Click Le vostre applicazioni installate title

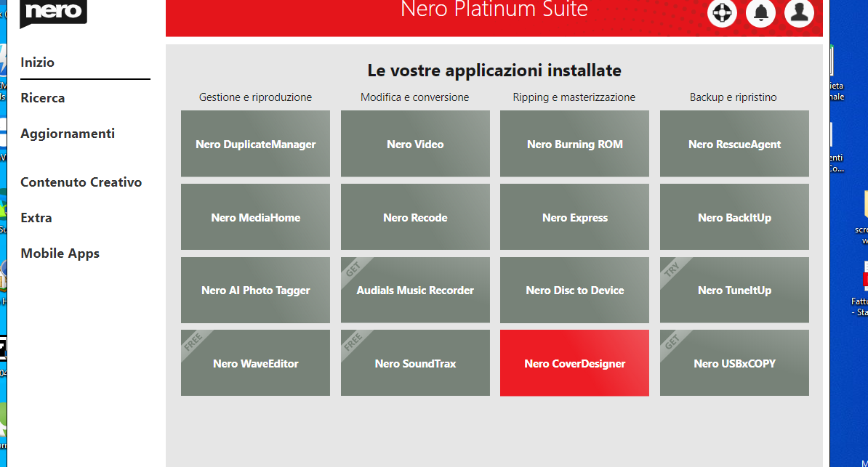(x=494, y=71)
